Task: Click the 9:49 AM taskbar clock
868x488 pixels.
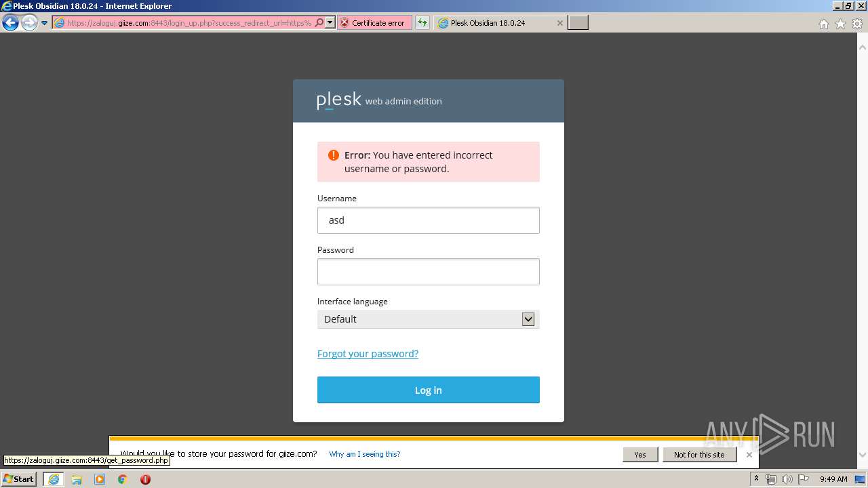Action: (x=833, y=479)
